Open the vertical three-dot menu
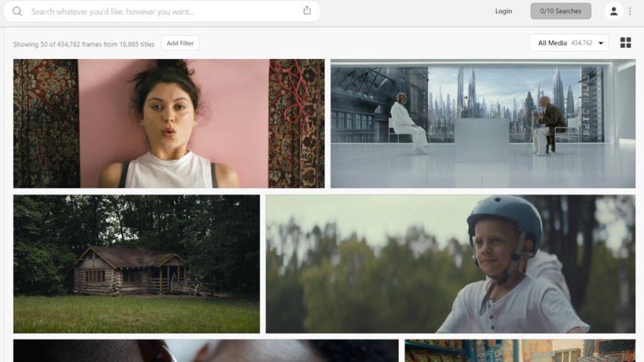Image resolution: width=644 pixels, height=362 pixels. (x=630, y=11)
